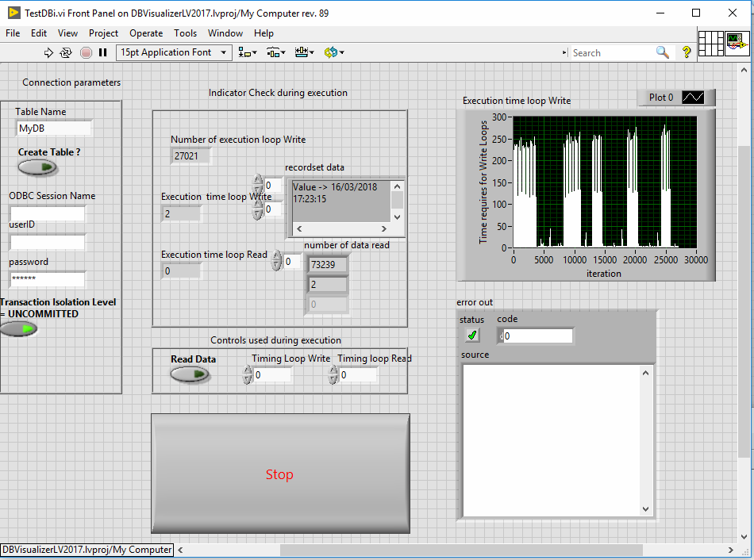Click the Search box in toolbar
Image resolution: width=754 pixels, height=560 pixels.
tap(613, 52)
